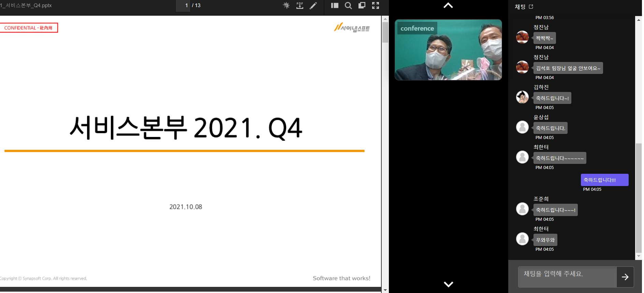Click the 채팅 panel header label
This screenshot has width=644, height=293.
(x=520, y=6)
